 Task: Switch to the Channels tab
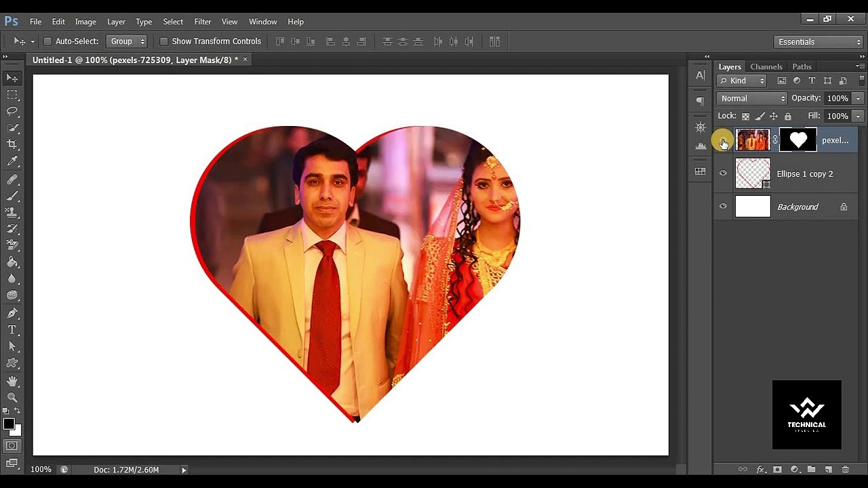766,66
